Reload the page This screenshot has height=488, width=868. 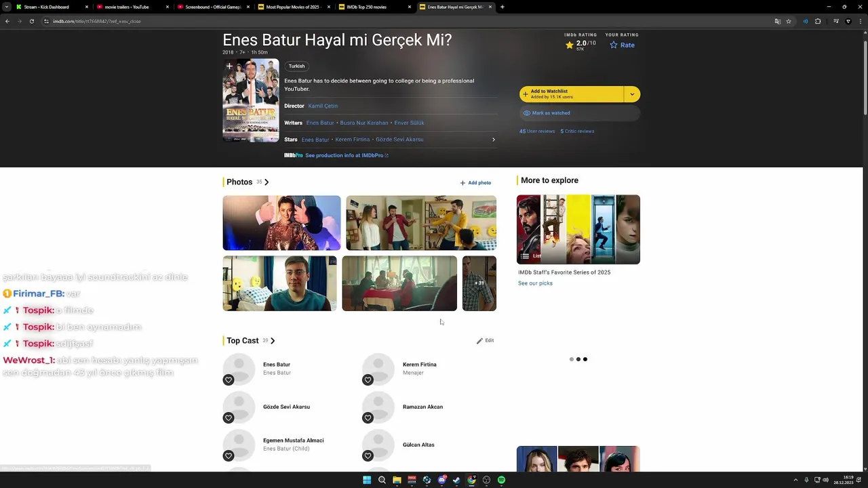coord(31,21)
